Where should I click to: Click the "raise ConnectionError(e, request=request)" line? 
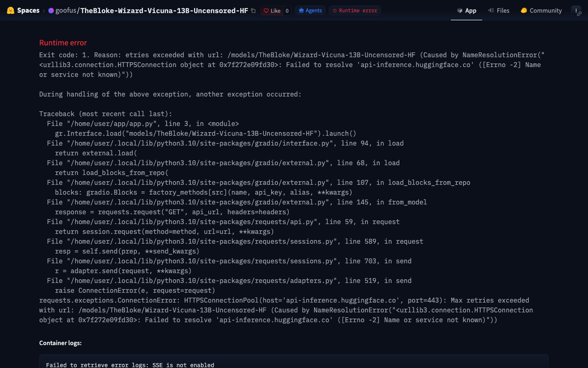click(x=135, y=290)
